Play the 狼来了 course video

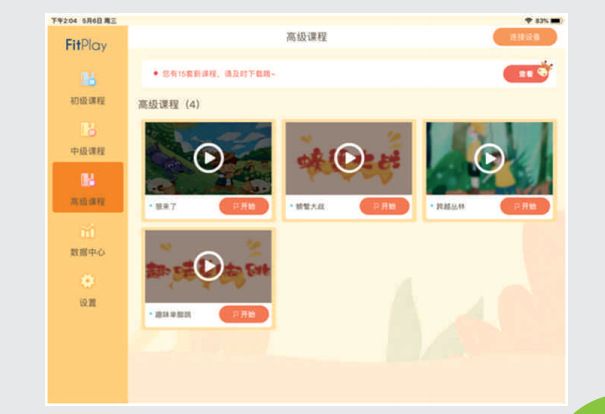pyautogui.click(x=209, y=158)
